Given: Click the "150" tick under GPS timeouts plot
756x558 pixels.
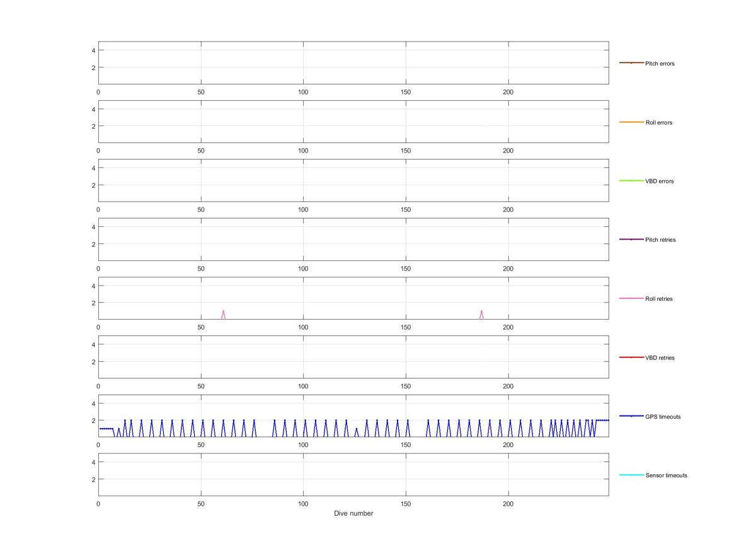Looking at the screenshot, I should coord(406,445).
